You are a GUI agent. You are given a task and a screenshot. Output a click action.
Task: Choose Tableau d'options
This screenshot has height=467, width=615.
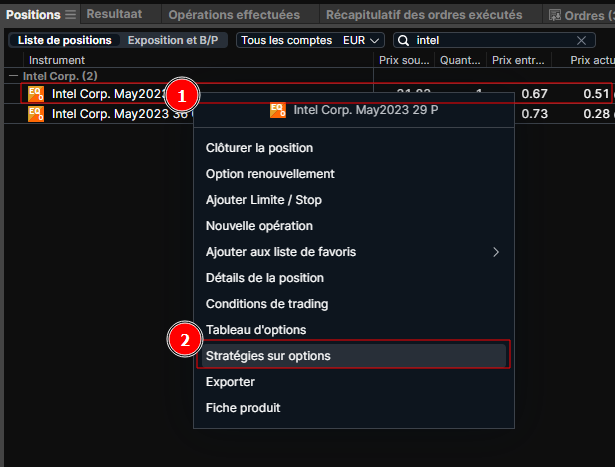pos(354,330)
